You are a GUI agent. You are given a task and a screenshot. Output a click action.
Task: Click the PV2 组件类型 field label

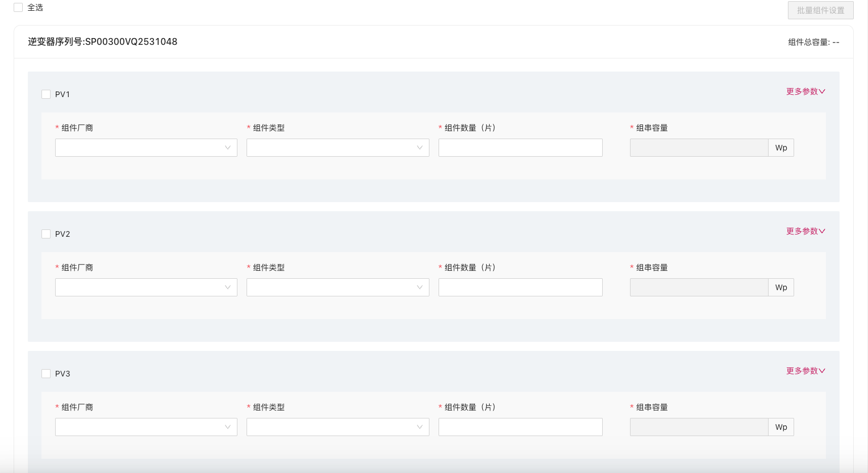(x=269, y=267)
